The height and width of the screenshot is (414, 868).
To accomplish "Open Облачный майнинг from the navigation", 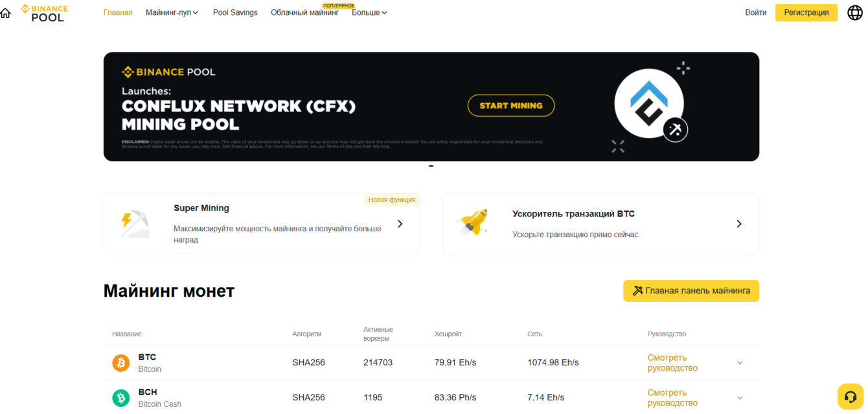I will coord(305,12).
